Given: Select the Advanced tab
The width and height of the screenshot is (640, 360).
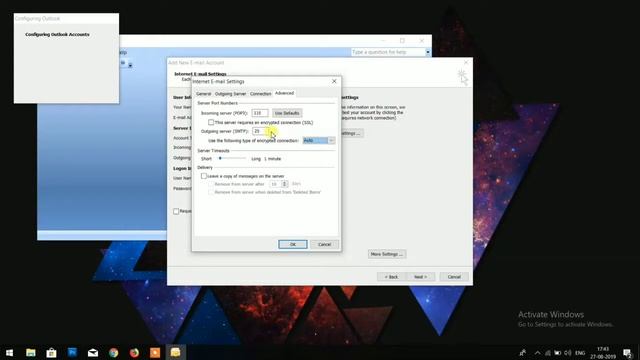Looking at the screenshot, I should [x=284, y=93].
